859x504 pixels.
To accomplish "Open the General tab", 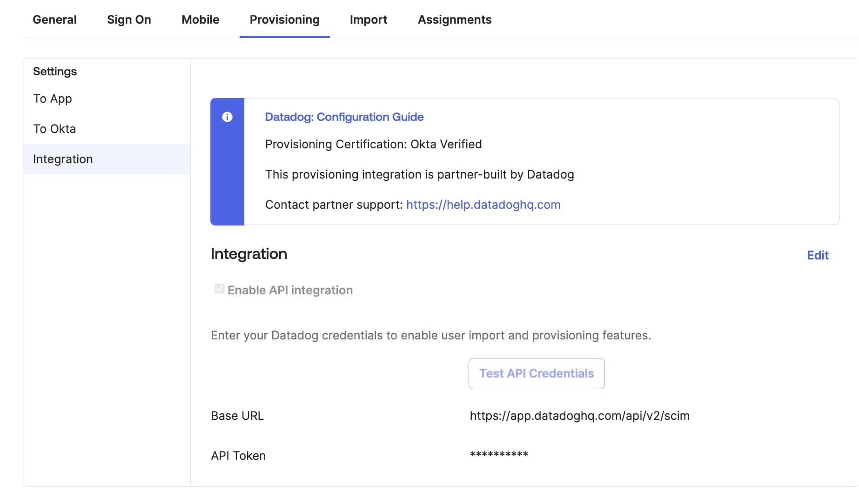I will tap(54, 20).
